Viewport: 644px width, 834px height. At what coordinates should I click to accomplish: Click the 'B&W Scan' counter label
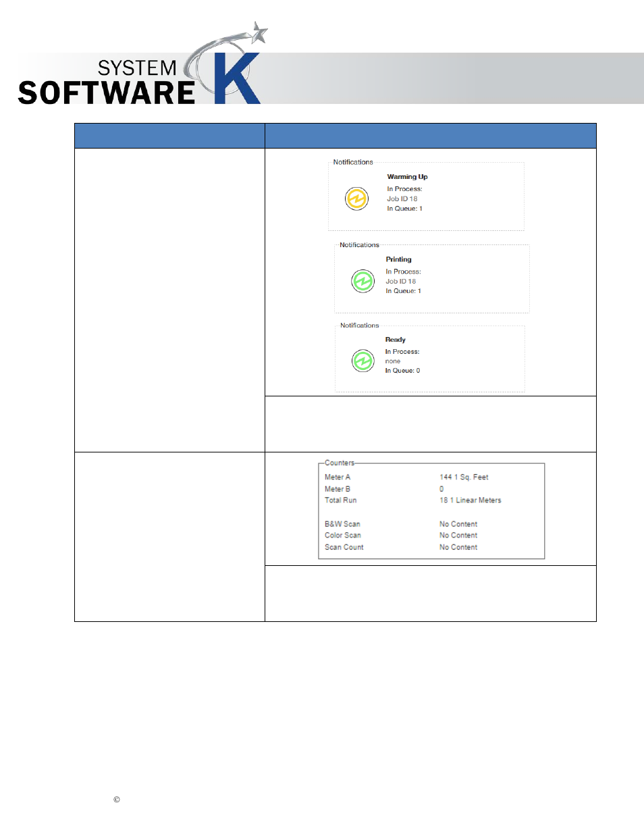point(342,524)
